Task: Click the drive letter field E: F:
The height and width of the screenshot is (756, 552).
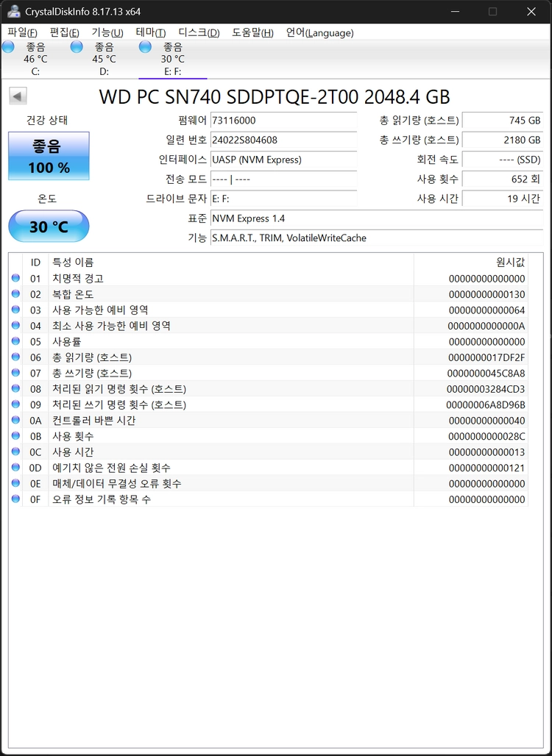Action: point(283,199)
